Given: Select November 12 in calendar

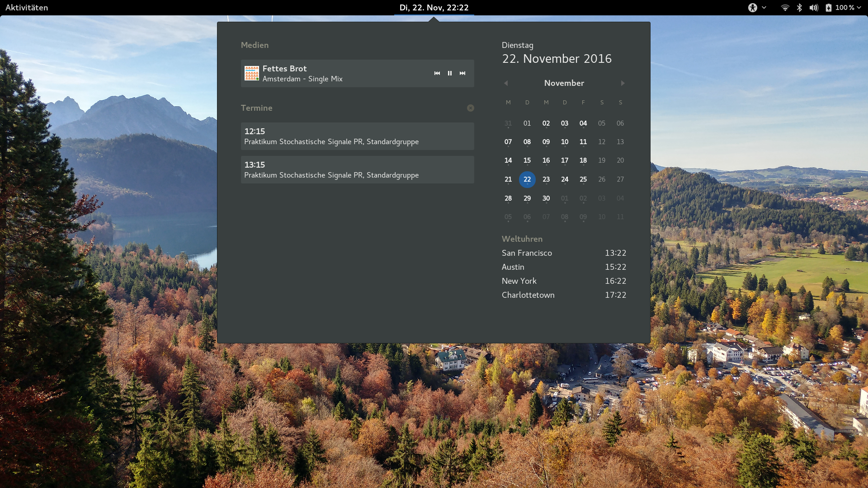Looking at the screenshot, I should [602, 142].
